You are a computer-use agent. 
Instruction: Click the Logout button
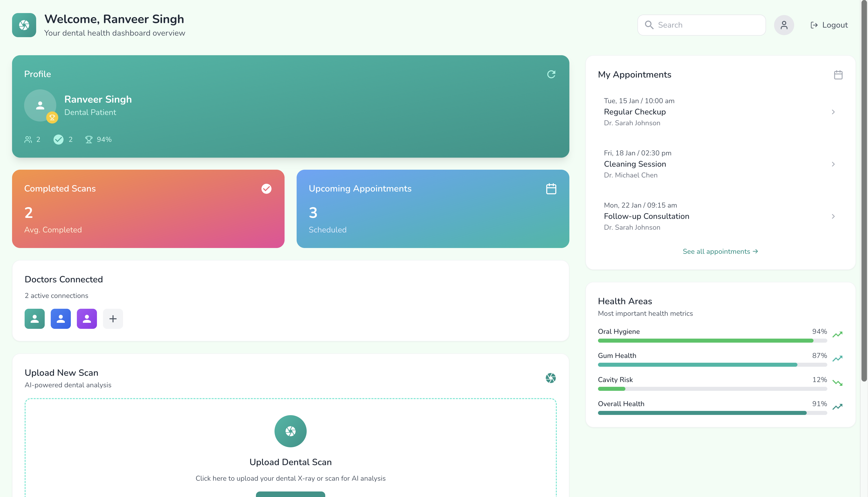click(829, 25)
